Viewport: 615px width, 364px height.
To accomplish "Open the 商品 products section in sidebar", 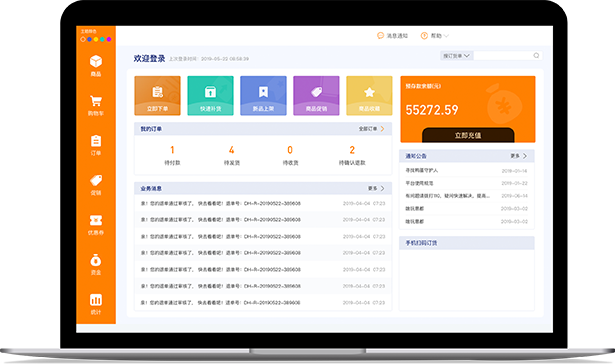I will pos(96,66).
